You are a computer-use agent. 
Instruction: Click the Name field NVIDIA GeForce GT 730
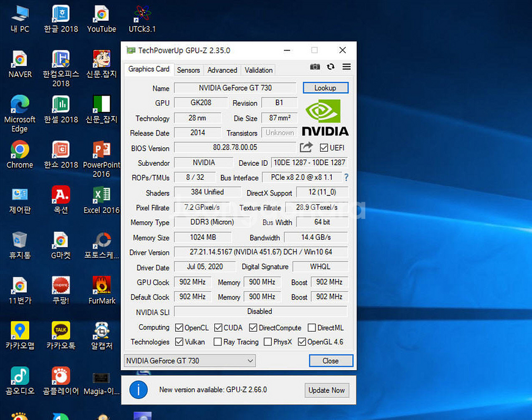pyautogui.click(x=235, y=88)
